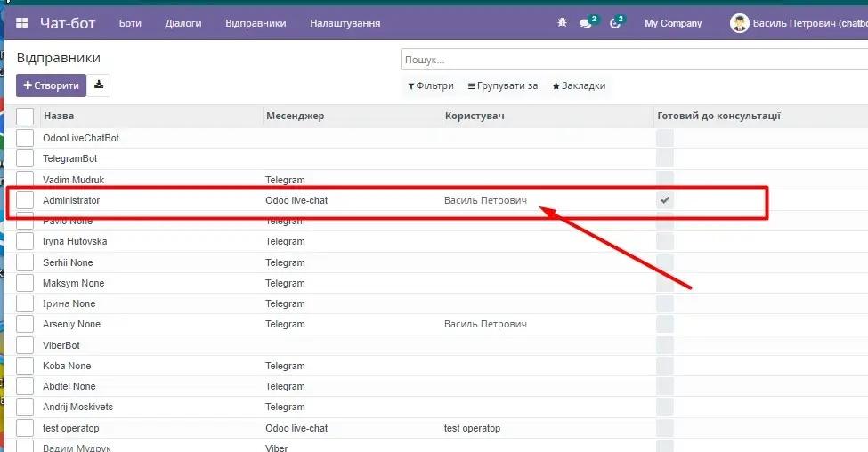Open the Налаштування menu
Screen dimensions: 868x452
(x=345, y=23)
